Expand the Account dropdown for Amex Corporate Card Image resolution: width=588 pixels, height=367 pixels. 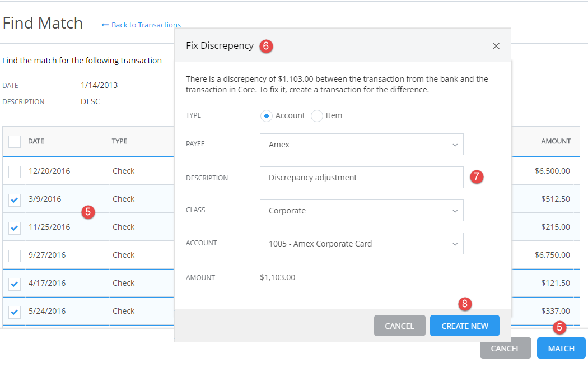361,243
